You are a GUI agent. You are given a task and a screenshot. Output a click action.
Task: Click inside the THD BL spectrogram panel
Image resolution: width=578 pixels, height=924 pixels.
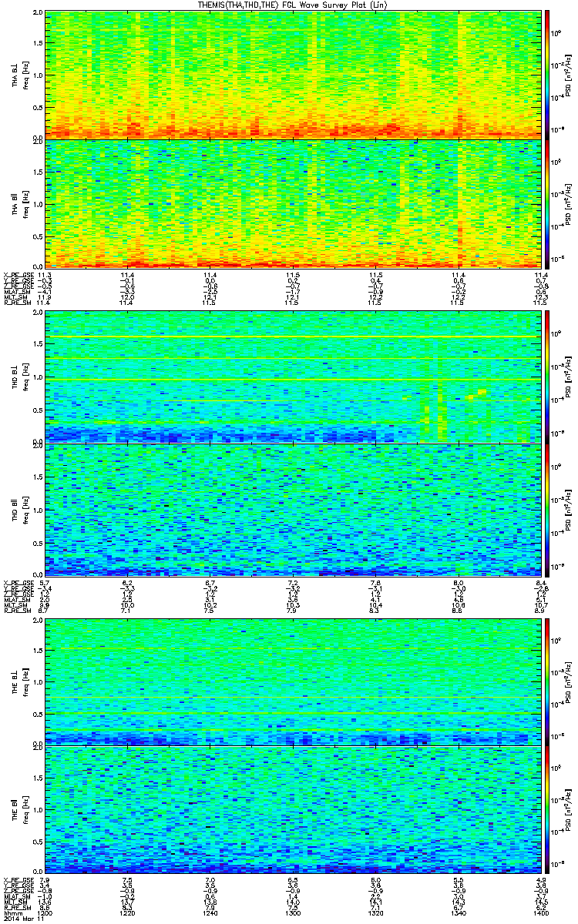292,377
